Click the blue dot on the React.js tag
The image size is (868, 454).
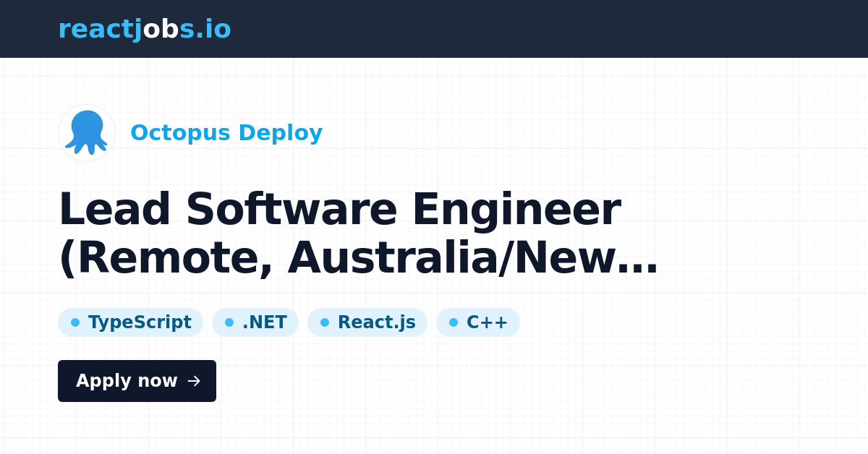pos(325,322)
